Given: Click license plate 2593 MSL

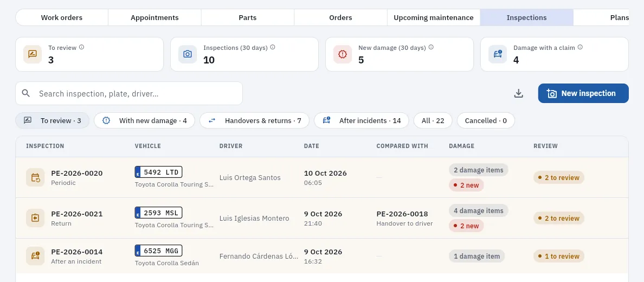Looking at the screenshot, I should [x=158, y=213].
